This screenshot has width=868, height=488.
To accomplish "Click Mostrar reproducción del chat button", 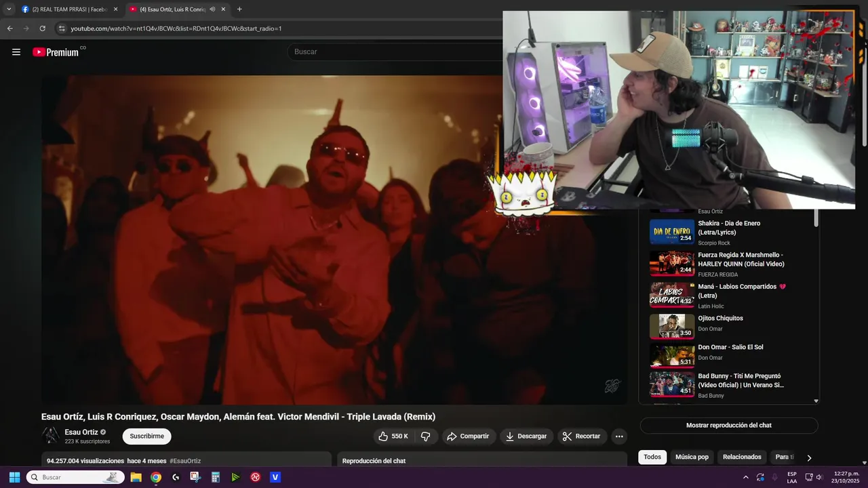I will 729,426.
